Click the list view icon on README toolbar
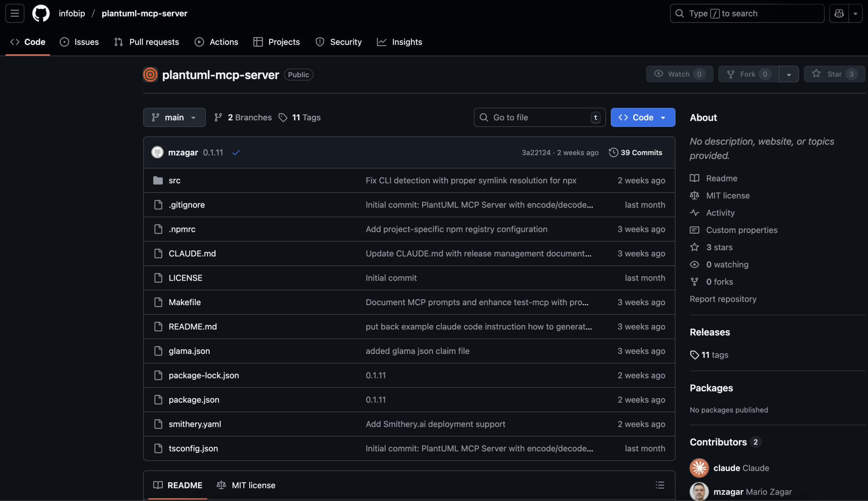This screenshot has height=501, width=868. (x=660, y=485)
